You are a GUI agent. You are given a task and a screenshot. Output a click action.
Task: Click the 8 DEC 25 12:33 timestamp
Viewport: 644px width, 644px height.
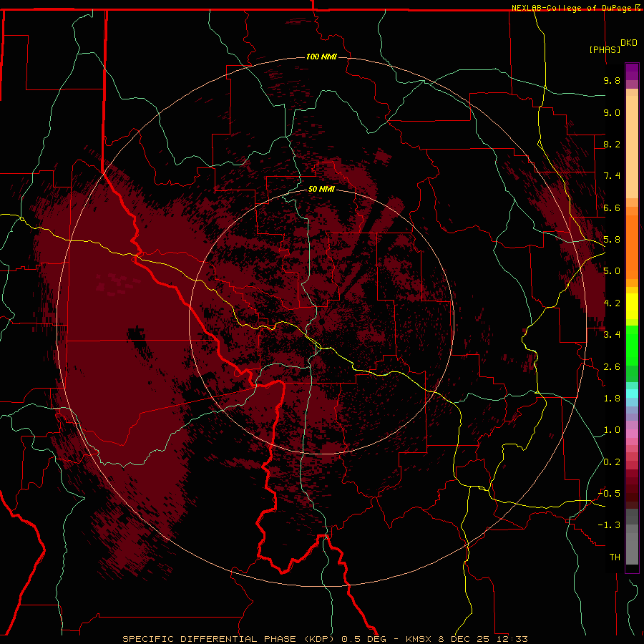click(484, 639)
